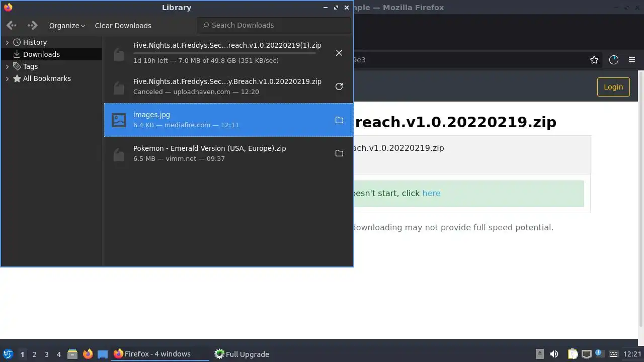Image resolution: width=644 pixels, height=362 pixels.
Task: Select Pokemon - Emerald Version zip row
Action: [228, 153]
